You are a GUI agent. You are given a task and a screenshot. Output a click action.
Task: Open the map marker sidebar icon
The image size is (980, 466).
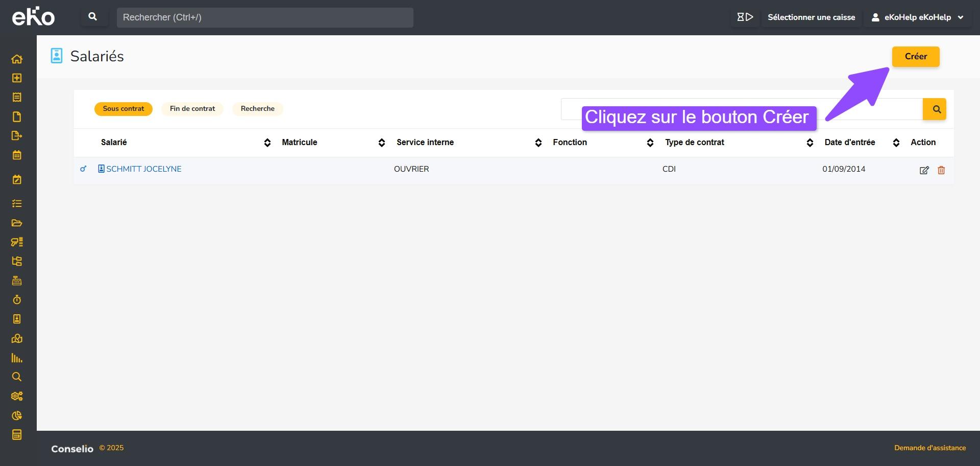(x=17, y=338)
